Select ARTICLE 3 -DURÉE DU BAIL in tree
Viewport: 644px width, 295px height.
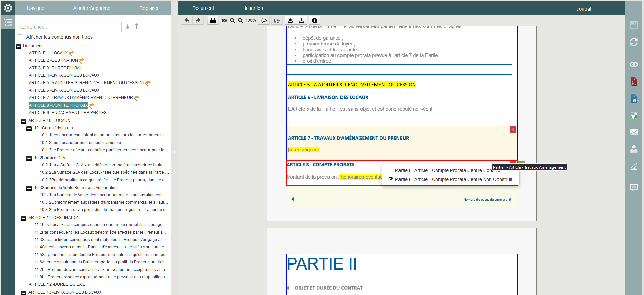tap(56, 68)
